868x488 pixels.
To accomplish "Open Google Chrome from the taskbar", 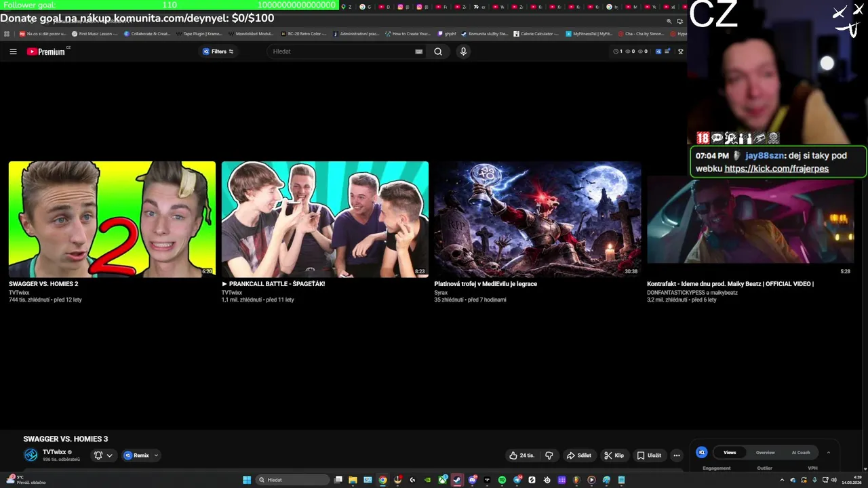I will (382, 480).
